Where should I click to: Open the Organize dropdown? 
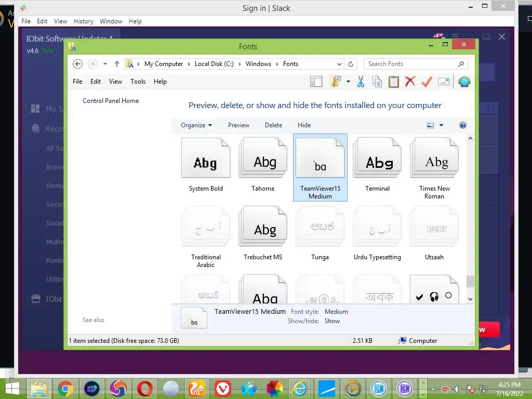pyautogui.click(x=196, y=125)
